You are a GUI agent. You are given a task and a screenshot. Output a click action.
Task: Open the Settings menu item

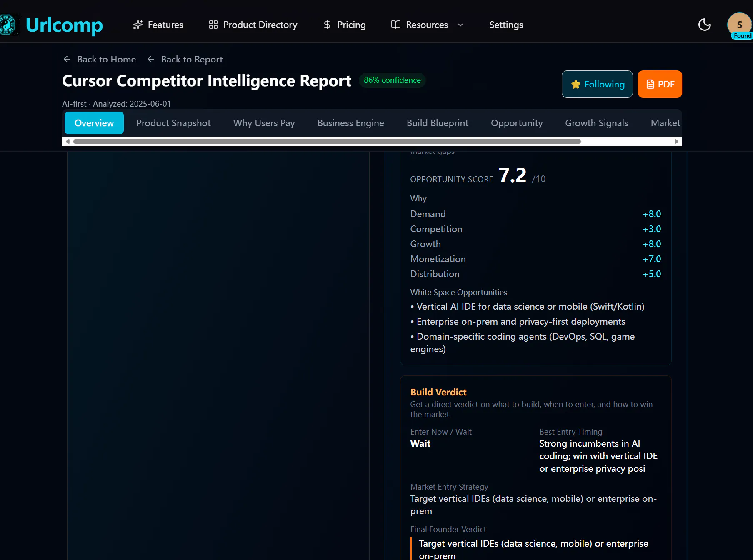click(506, 25)
